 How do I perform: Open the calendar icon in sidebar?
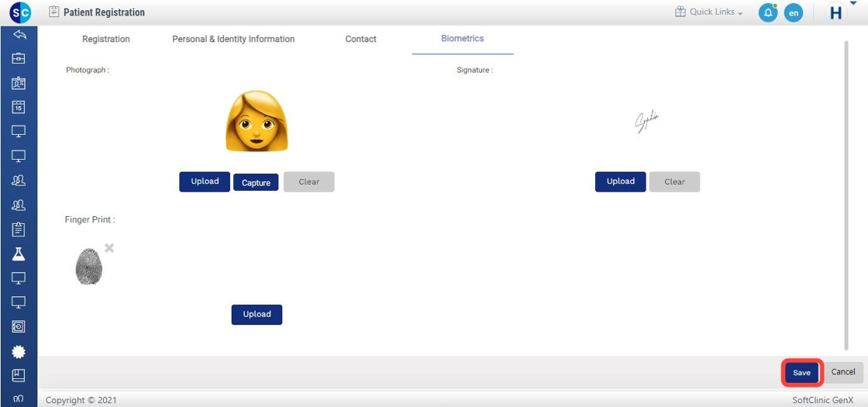(19, 108)
